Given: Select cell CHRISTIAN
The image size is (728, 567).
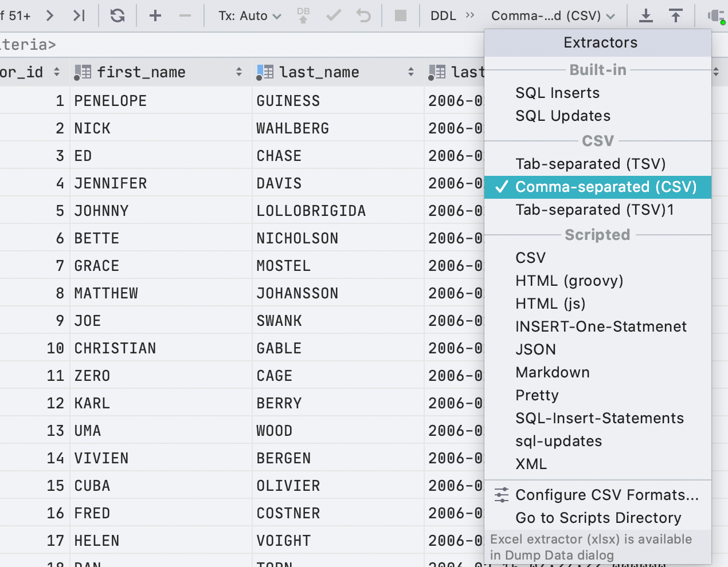Looking at the screenshot, I should click(161, 348).
